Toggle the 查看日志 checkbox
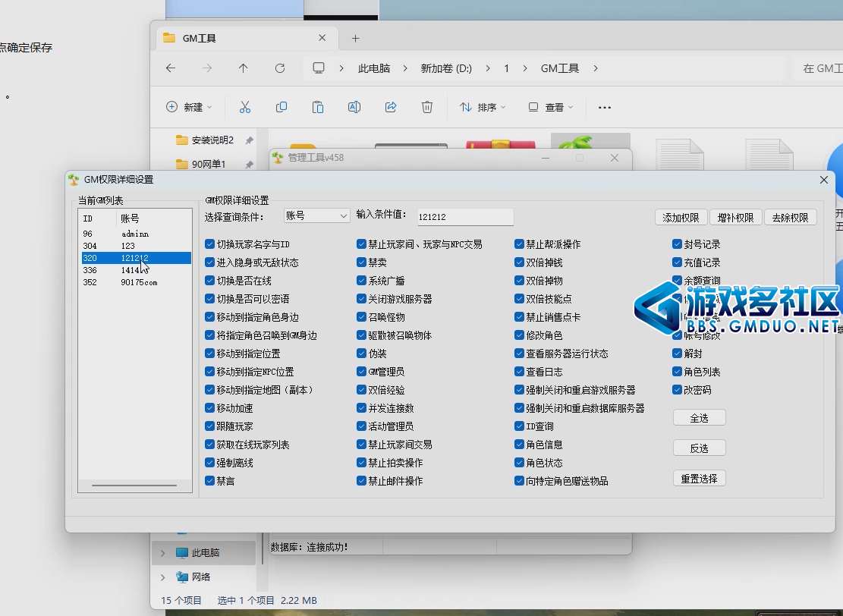 pyautogui.click(x=519, y=372)
